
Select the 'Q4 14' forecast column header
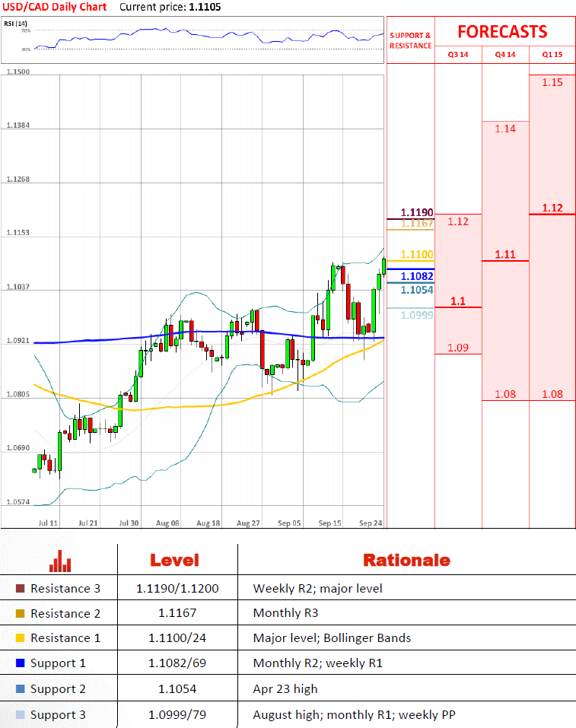[505, 54]
